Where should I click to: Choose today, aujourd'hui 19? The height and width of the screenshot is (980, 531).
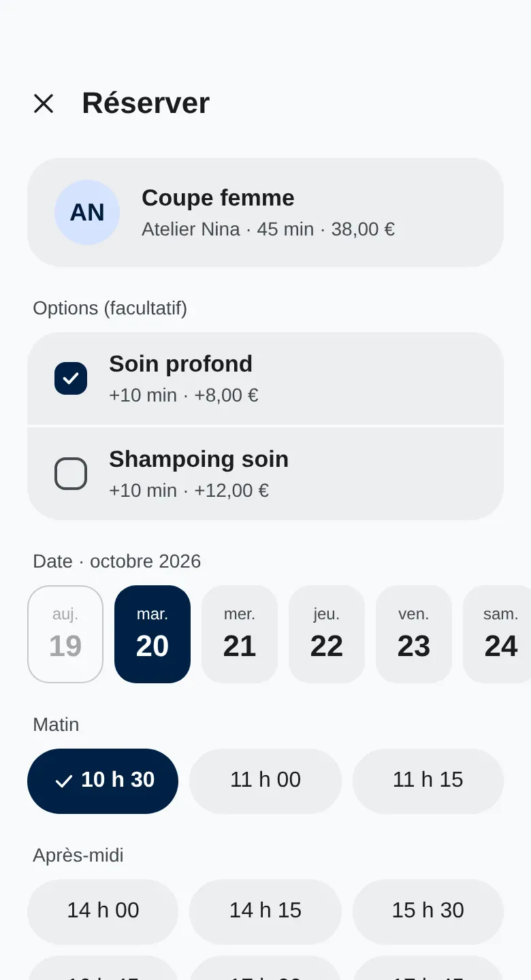65,634
